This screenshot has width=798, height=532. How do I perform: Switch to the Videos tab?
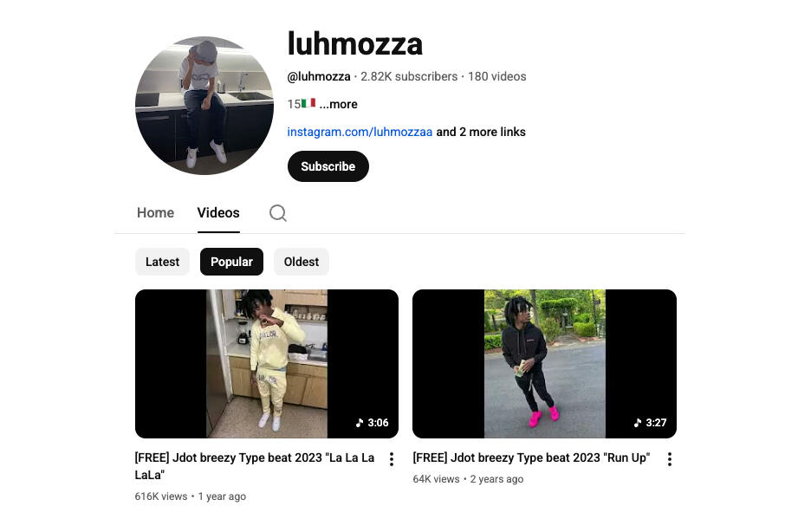(x=218, y=213)
